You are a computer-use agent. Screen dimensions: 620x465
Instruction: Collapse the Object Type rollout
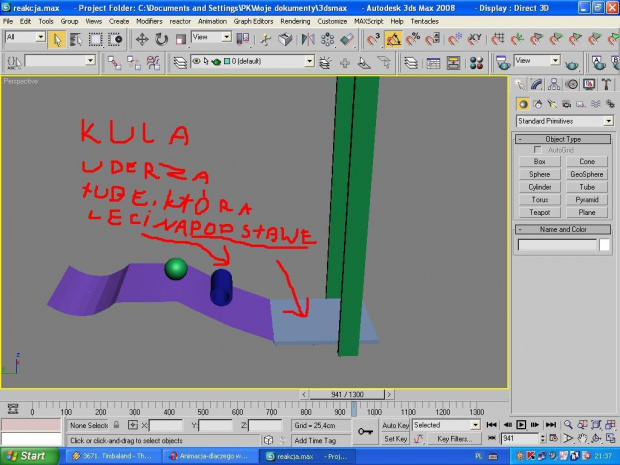[563, 139]
